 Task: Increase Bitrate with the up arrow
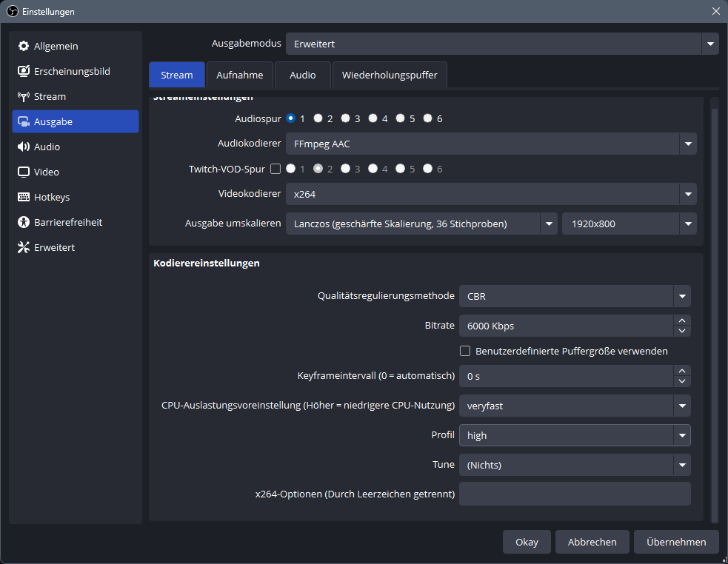(682, 320)
